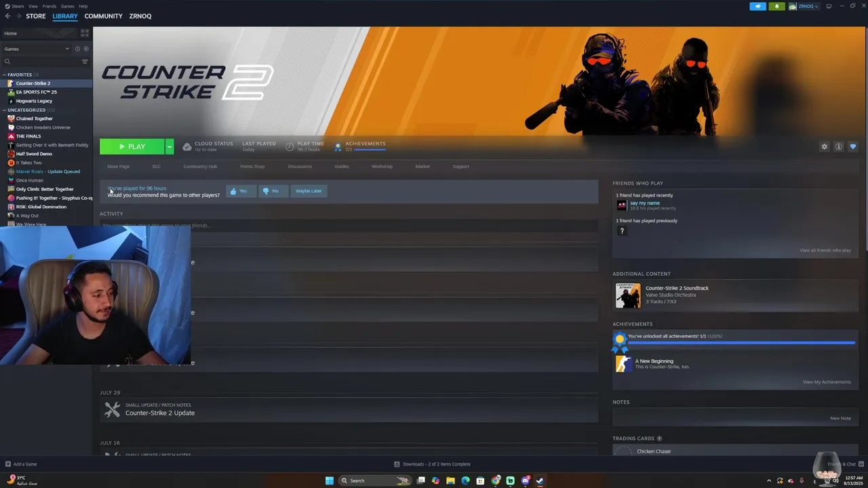868x488 pixels.
Task: Start Counter-Strike 2 with Play button
Action: (132, 146)
